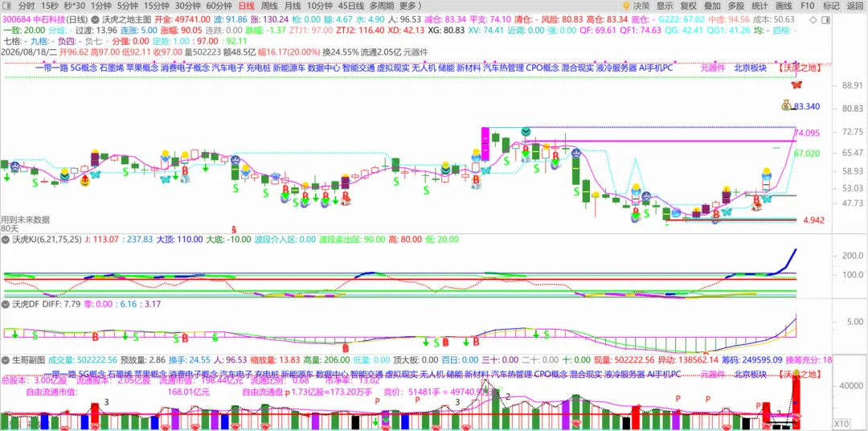The width and height of the screenshot is (868, 431).
Task: Click the 叠加 overlay button
Action: [x=712, y=6]
